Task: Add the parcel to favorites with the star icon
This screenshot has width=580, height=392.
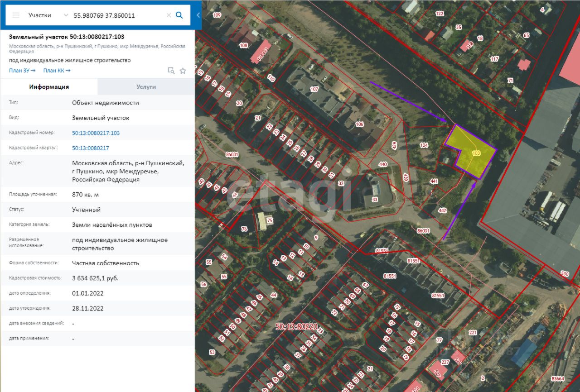Action: pyautogui.click(x=183, y=71)
